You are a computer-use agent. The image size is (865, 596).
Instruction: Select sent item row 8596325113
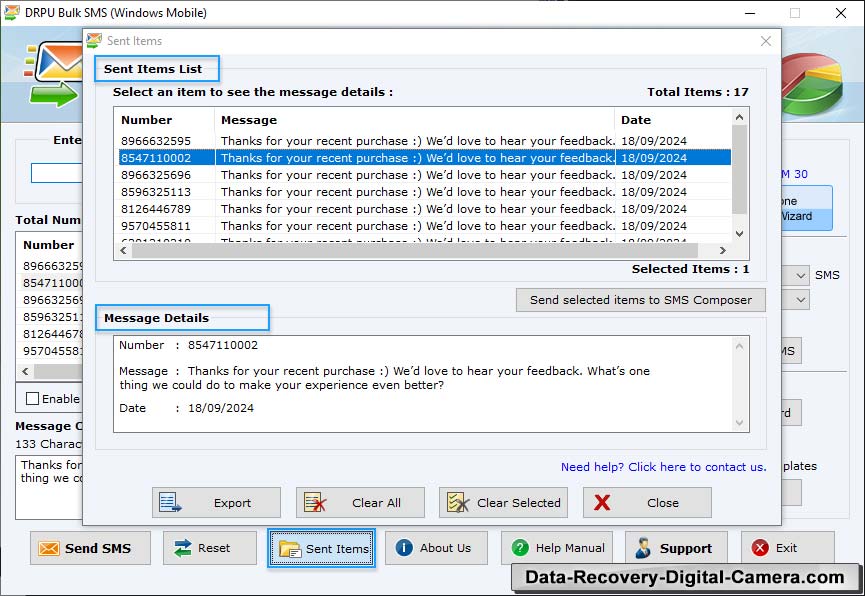pyautogui.click(x=425, y=192)
